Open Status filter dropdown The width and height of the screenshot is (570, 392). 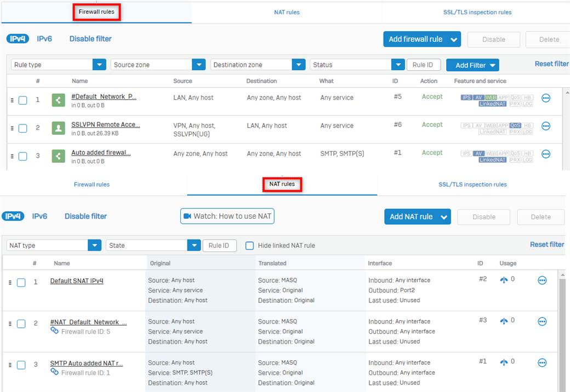357,65
